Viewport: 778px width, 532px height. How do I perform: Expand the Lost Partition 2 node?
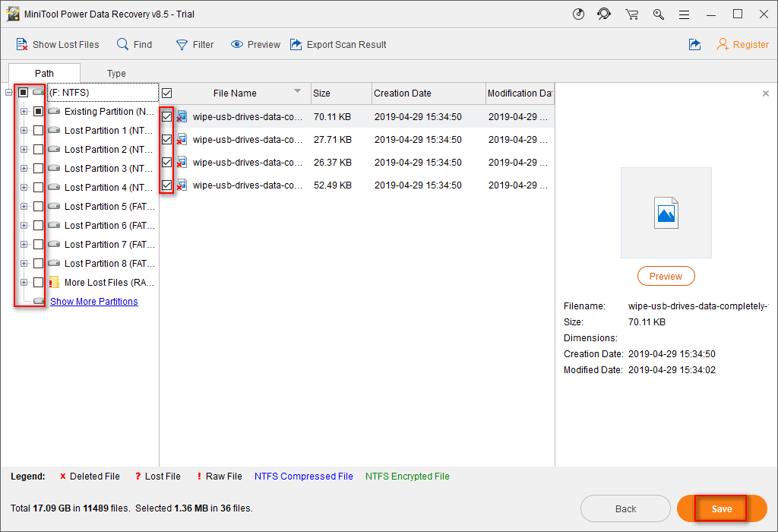pos(24,150)
